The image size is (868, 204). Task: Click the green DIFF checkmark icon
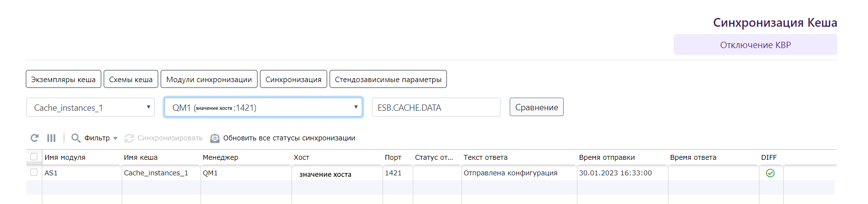point(770,173)
